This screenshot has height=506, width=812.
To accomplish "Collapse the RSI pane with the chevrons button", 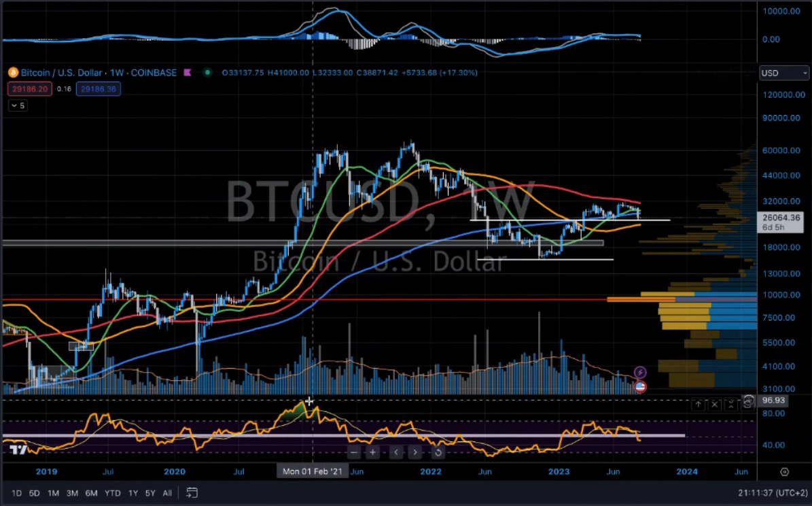I will [x=731, y=405].
